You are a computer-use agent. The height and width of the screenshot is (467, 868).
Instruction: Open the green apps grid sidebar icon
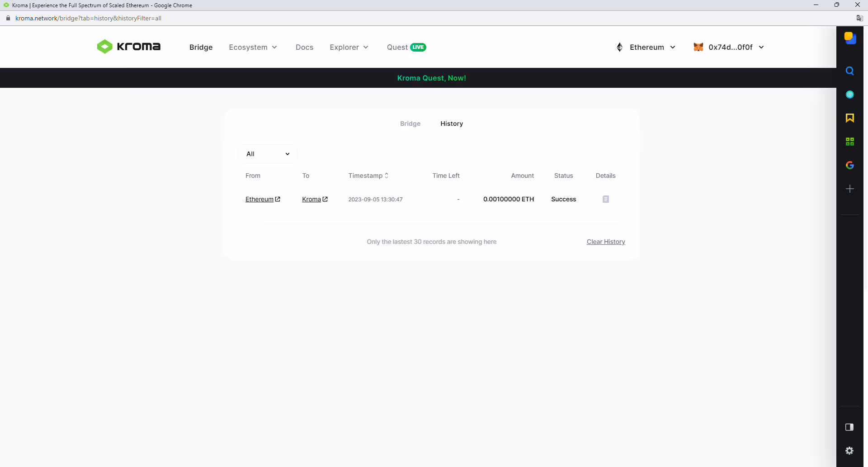(849, 142)
